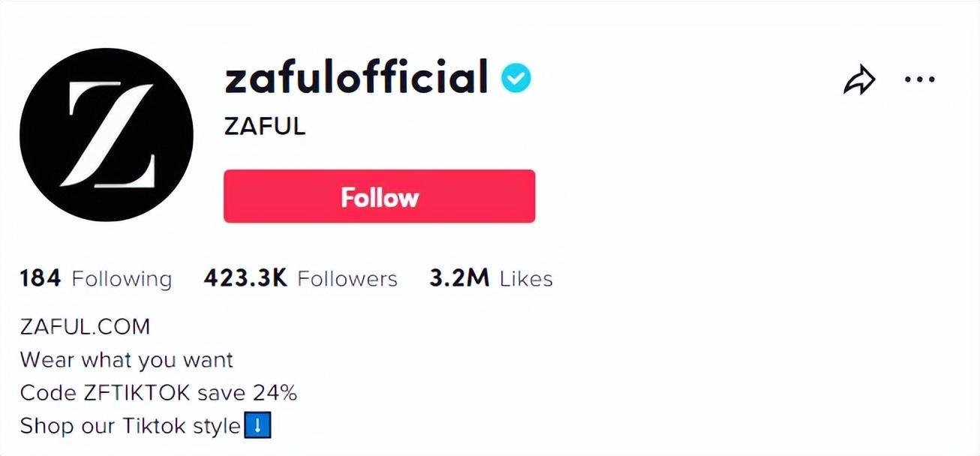
Task: Click 'Shop our Tiktok style' text
Action: pos(129,426)
